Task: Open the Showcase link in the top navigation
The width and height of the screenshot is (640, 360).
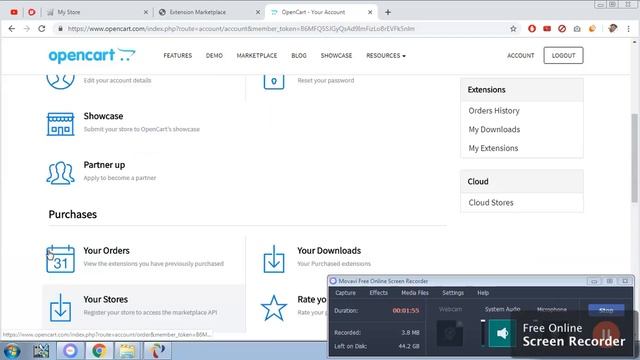Action: tap(336, 56)
